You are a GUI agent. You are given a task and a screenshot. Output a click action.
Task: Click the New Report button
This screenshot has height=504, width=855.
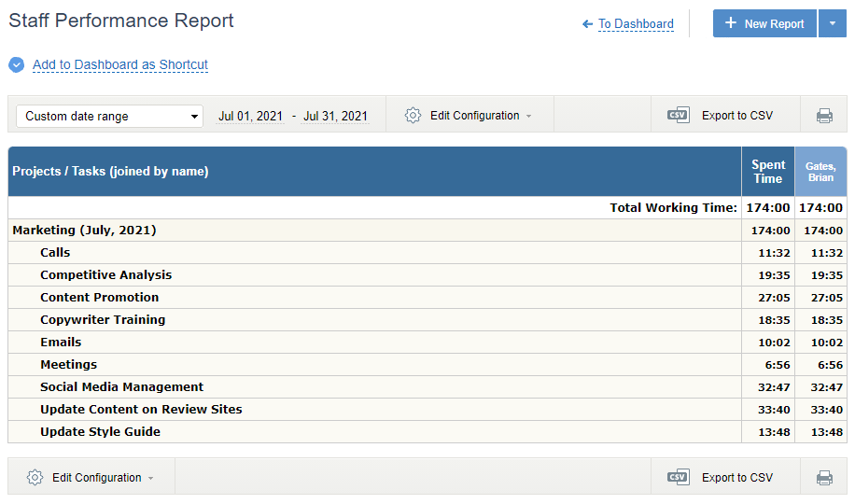point(764,23)
